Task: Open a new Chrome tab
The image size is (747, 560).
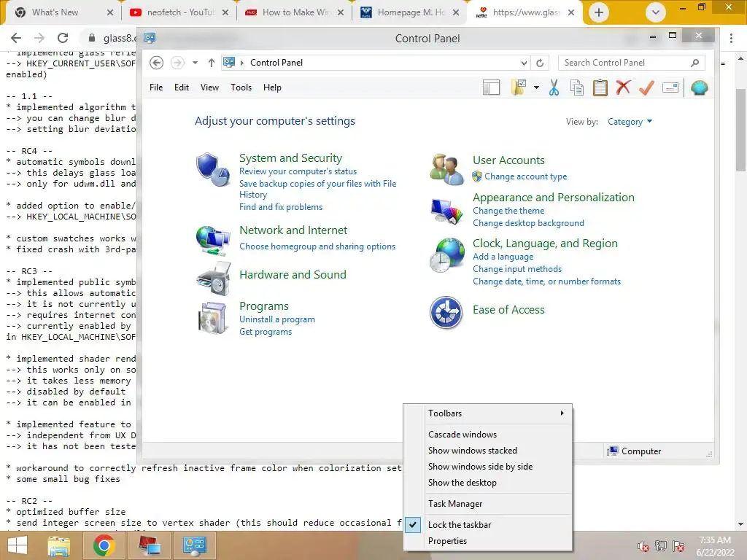Action: click(599, 12)
